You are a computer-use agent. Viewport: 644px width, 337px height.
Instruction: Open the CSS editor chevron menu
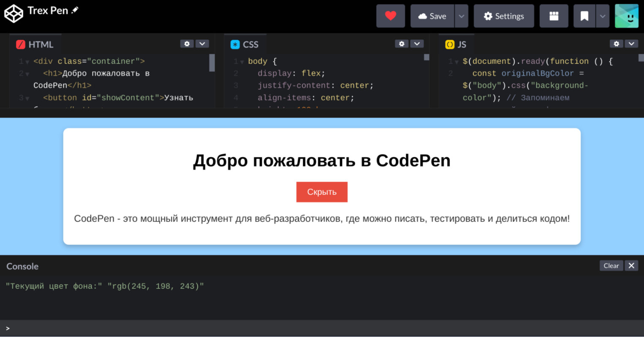tap(417, 44)
